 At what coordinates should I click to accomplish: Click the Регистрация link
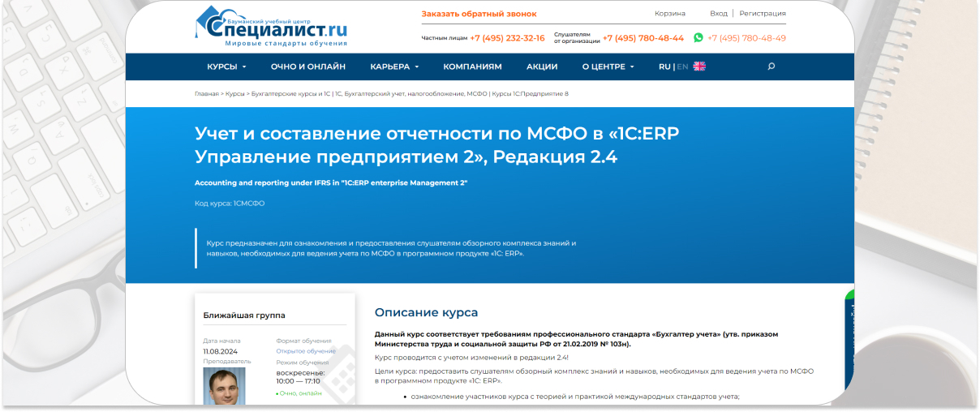point(763,14)
